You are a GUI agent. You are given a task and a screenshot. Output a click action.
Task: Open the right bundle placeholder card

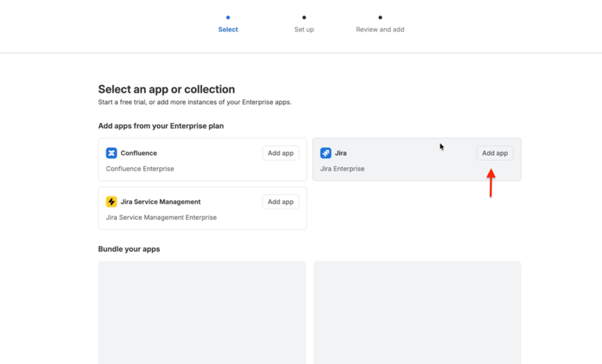coord(417,313)
